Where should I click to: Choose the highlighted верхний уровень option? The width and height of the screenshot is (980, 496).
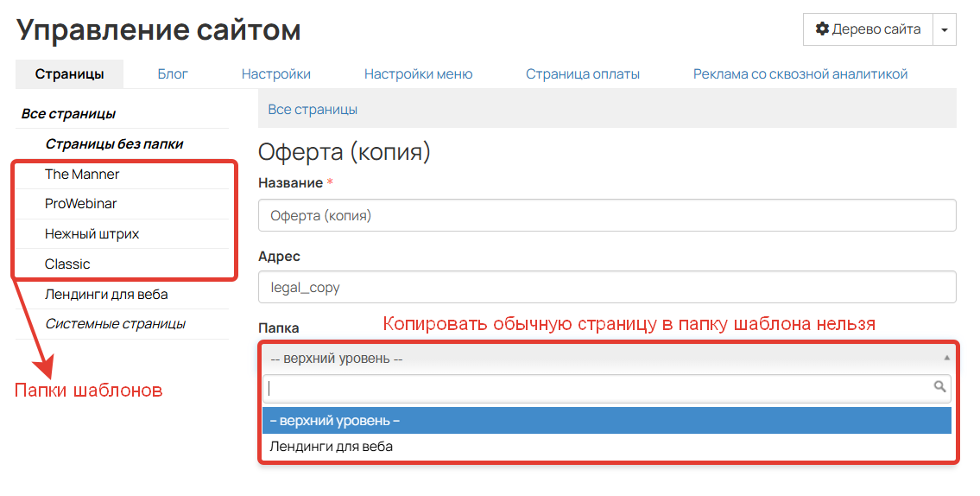click(x=607, y=420)
